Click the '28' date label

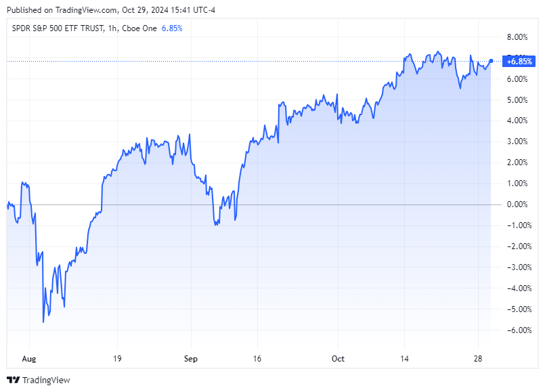point(478,359)
